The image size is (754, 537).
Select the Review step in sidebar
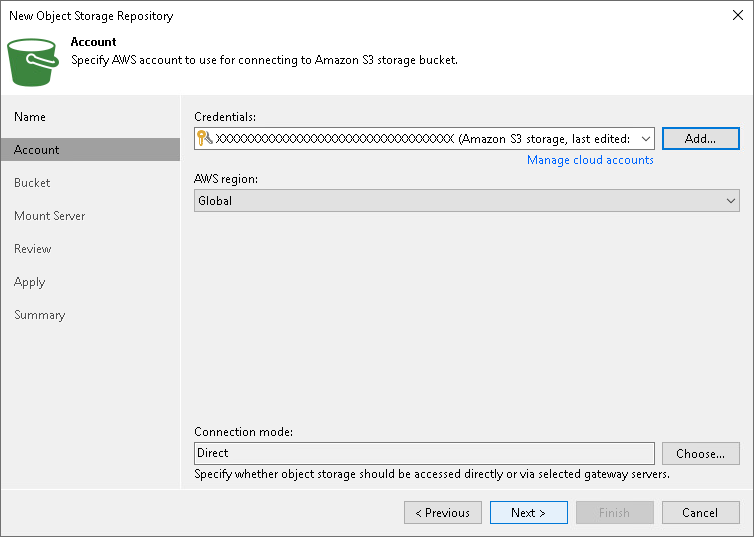point(33,249)
